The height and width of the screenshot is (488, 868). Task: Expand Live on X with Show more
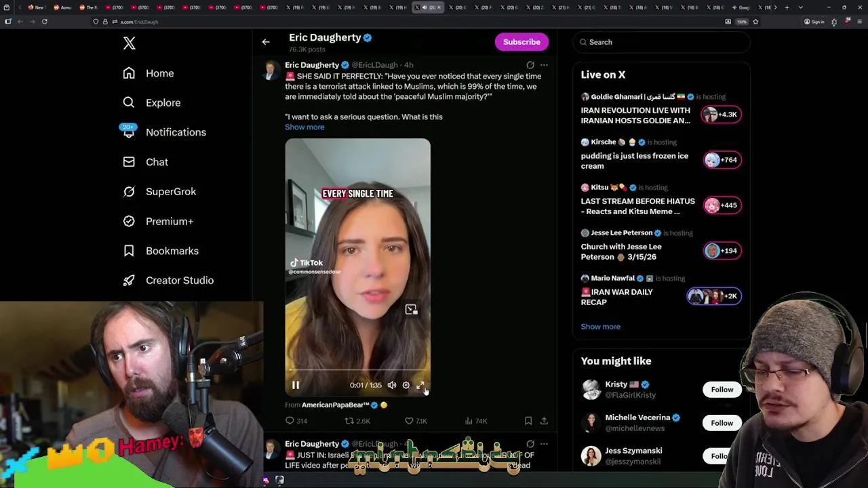click(x=600, y=327)
